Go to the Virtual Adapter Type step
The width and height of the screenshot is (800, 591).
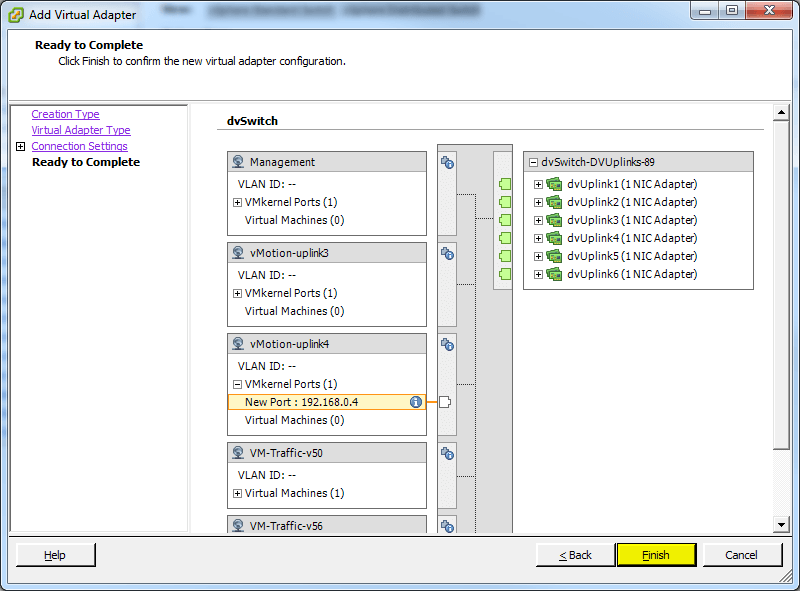point(80,130)
